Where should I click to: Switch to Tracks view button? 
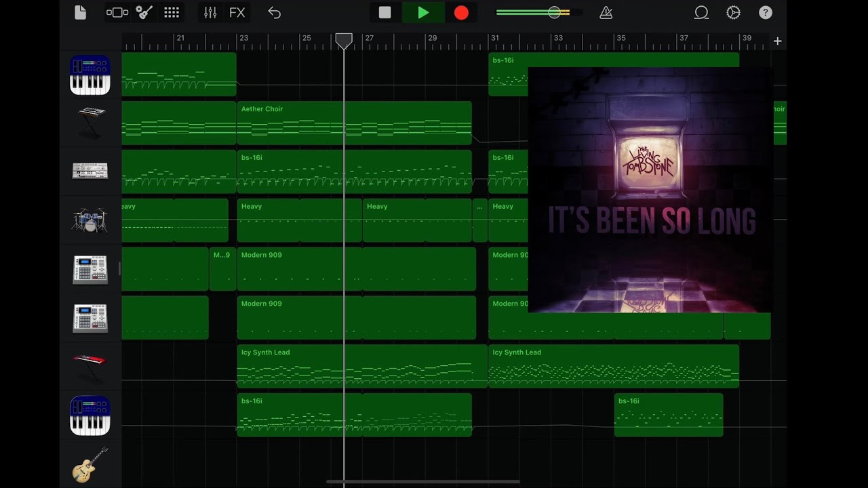117,12
